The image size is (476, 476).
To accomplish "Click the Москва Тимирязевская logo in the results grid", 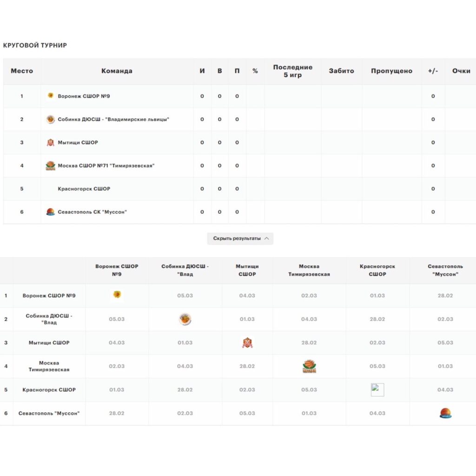I will [309, 366].
